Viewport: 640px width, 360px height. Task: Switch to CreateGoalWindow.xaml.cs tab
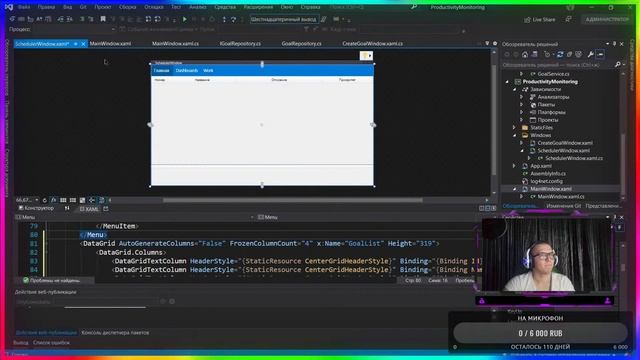tap(372, 44)
